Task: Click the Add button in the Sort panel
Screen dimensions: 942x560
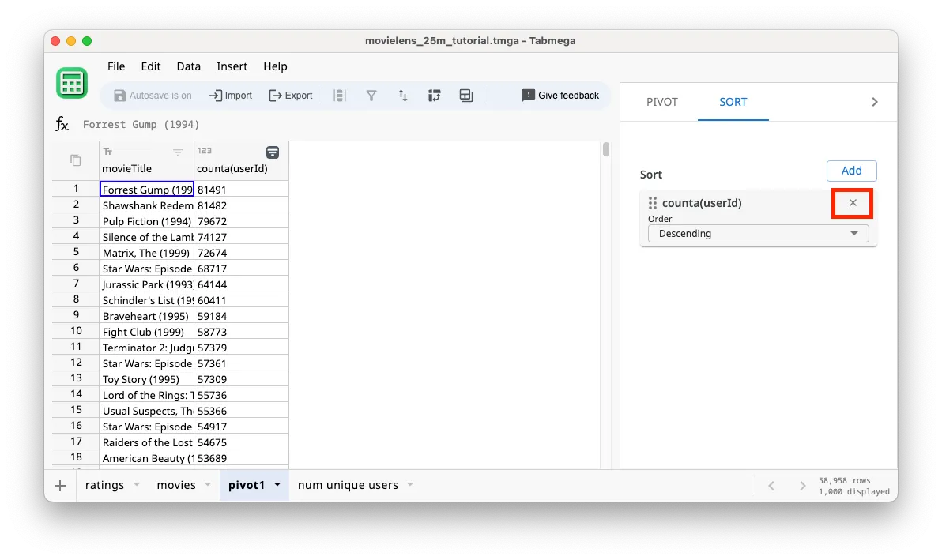Action: click(851, 171)
